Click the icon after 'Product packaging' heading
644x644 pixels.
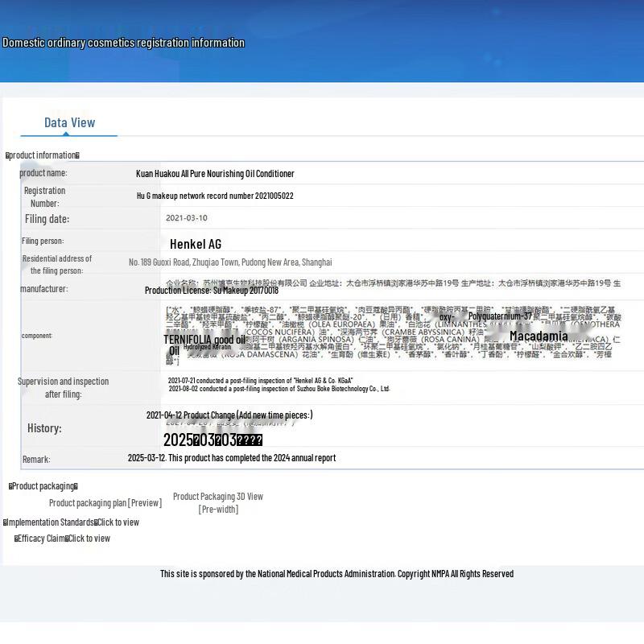76,486
